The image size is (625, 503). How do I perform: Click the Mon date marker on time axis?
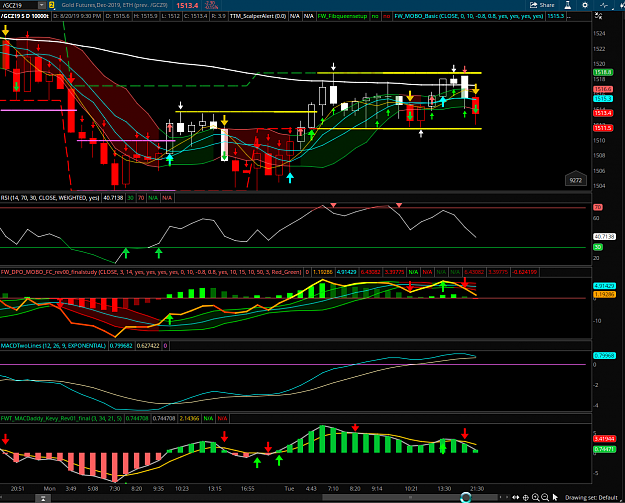(49, 489)
